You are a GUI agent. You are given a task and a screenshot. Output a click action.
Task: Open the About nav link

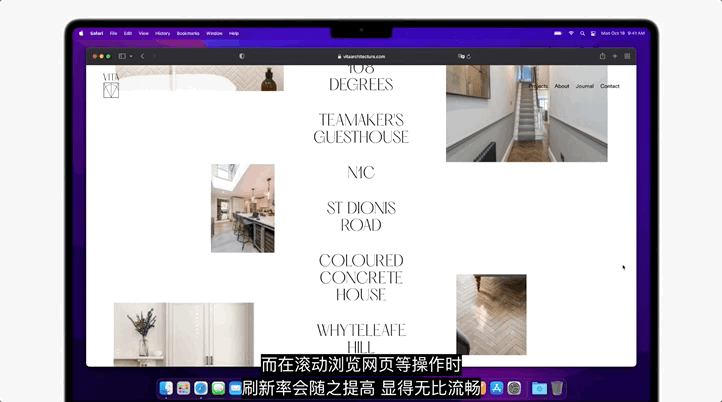coord(562,86)
